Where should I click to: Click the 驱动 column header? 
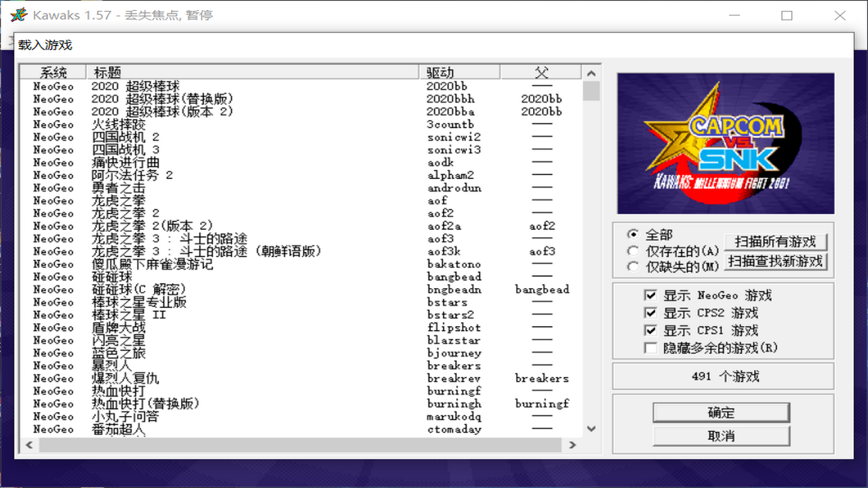point(448,71)
